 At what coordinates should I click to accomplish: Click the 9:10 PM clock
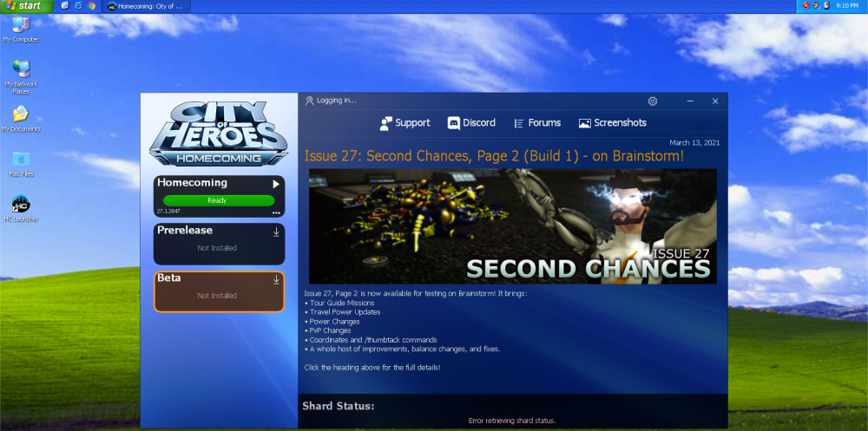pyautogui.click(x=847, y=6)
